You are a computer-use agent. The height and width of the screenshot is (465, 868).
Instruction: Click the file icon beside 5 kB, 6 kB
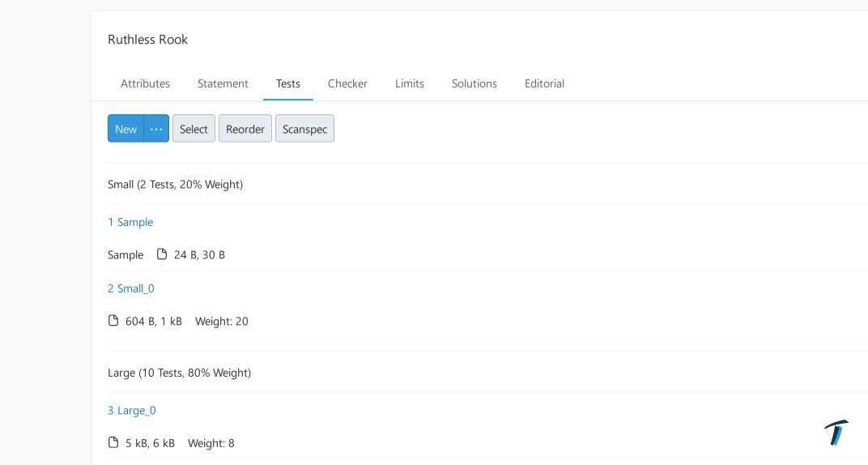pos(113,443)
